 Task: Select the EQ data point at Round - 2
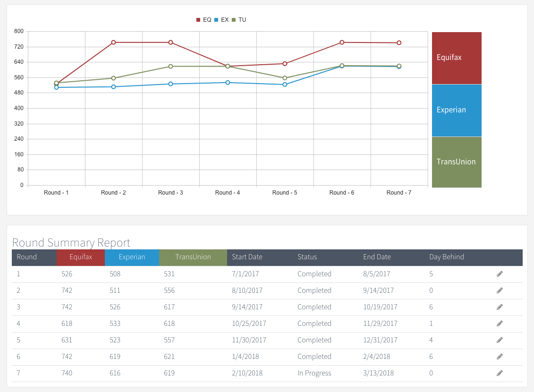click(x=113, y=42)
